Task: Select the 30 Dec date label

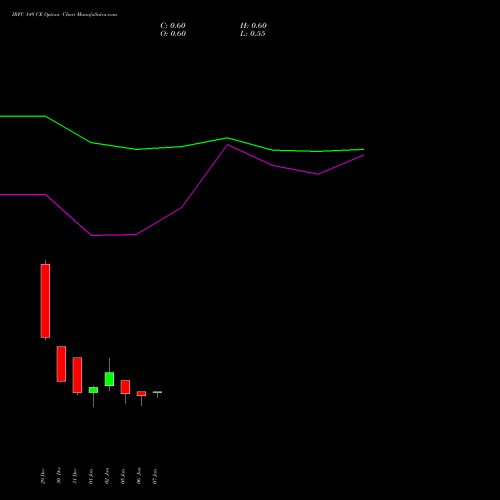Action: click(x=59, y=476)
